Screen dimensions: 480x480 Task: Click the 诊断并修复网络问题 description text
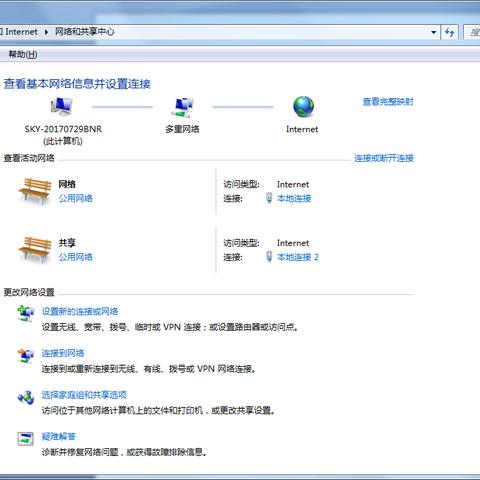coord(124,452)
